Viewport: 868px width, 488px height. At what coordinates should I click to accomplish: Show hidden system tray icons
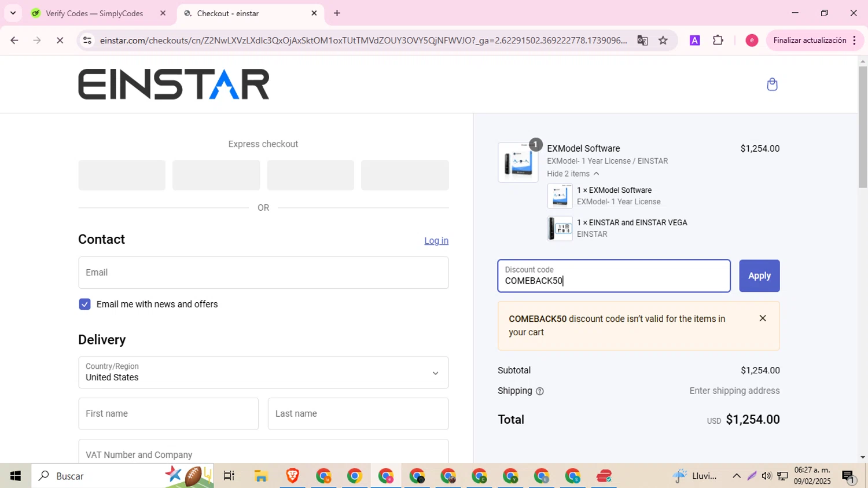pyautogui.click(x=736, y=476)
